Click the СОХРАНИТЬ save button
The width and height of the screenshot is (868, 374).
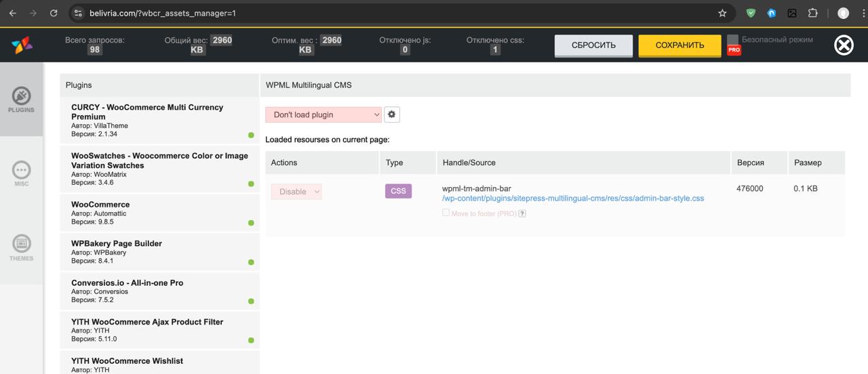point(679,45)
